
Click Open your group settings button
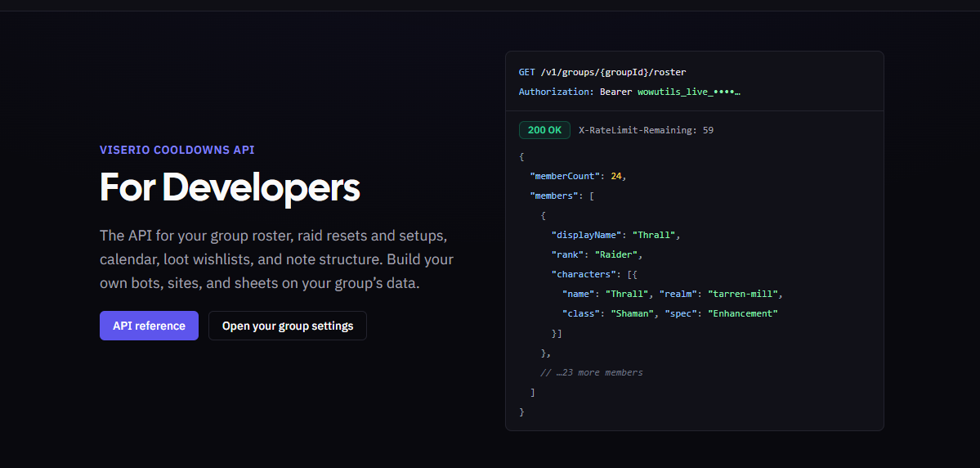click(288, 326)
